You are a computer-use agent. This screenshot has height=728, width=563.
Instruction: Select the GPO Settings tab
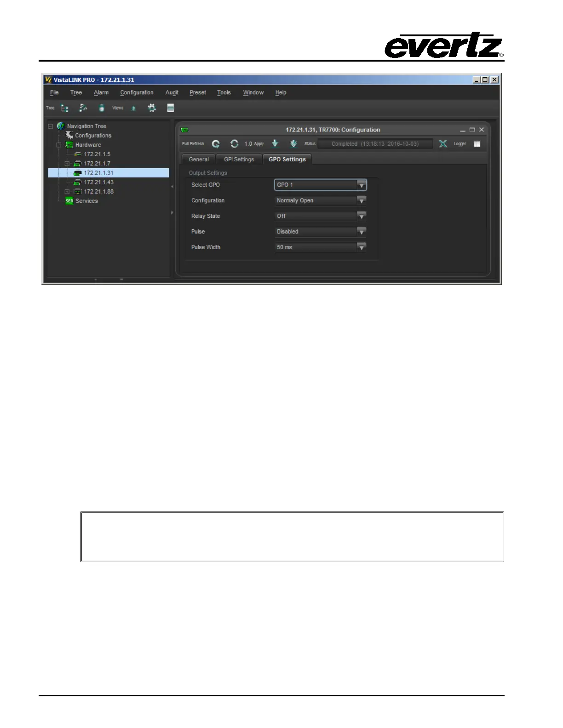pyautogui.click(x=287, y=159)
